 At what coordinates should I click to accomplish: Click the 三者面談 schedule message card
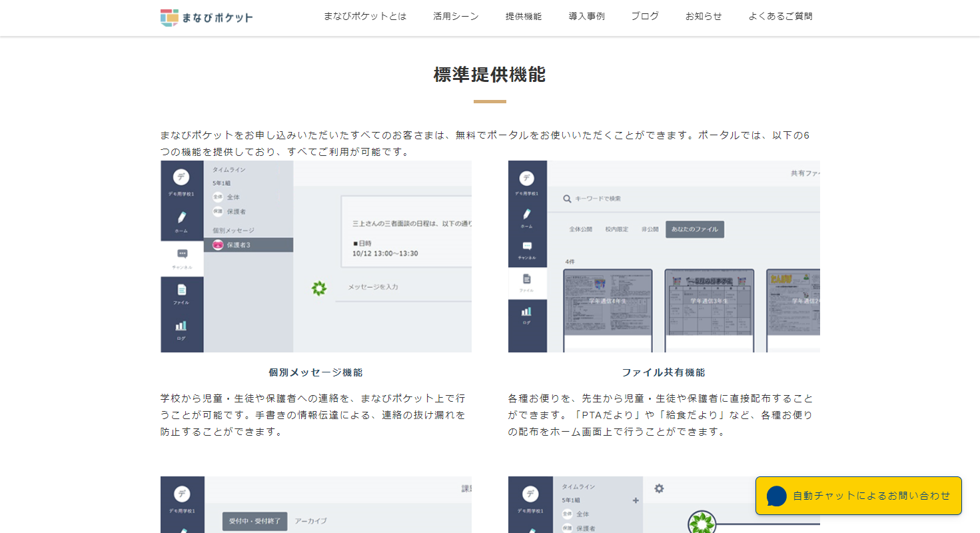coord(406,231)
